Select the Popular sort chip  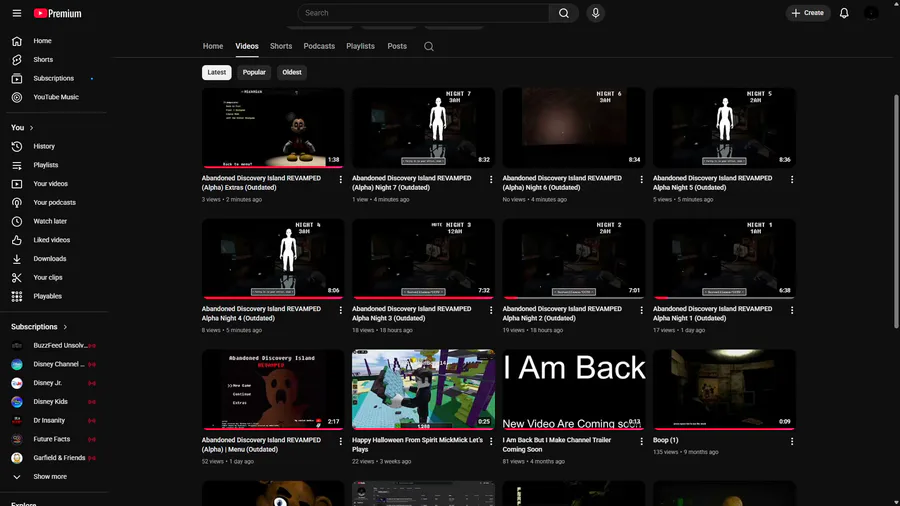click(x=254, y=72)
